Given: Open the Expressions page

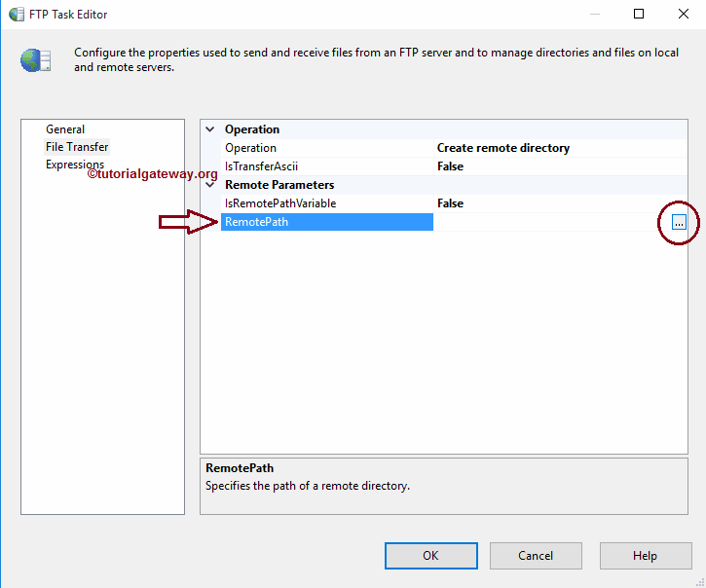Looking at the screenshot, I should point(75,165).
